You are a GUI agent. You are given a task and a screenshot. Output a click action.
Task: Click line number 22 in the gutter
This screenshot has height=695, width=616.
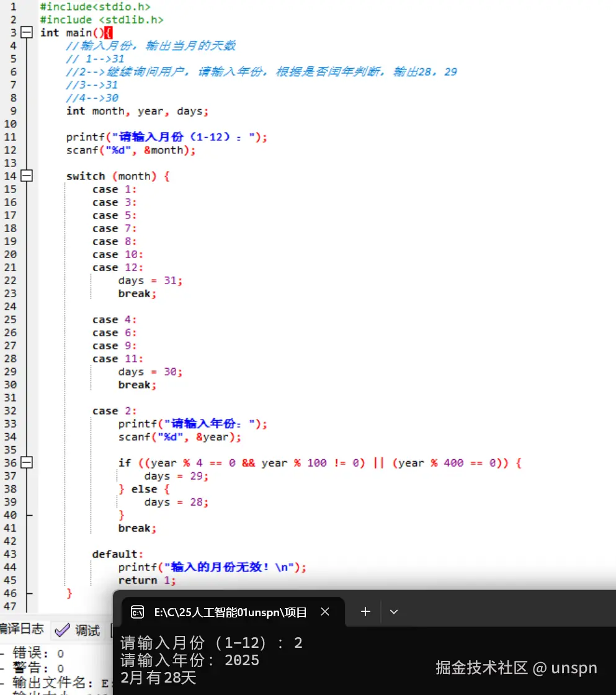(x=10, y=280)
